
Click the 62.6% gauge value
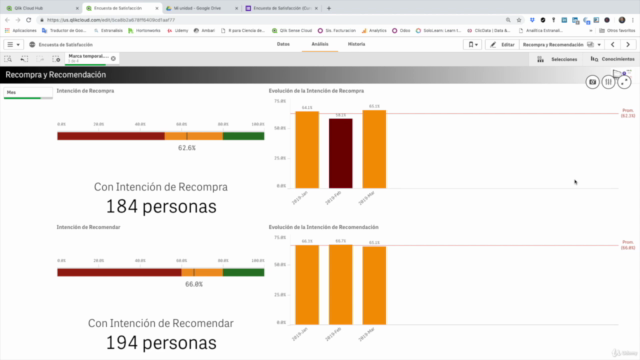pyautogui.click(x=187, y=148)
